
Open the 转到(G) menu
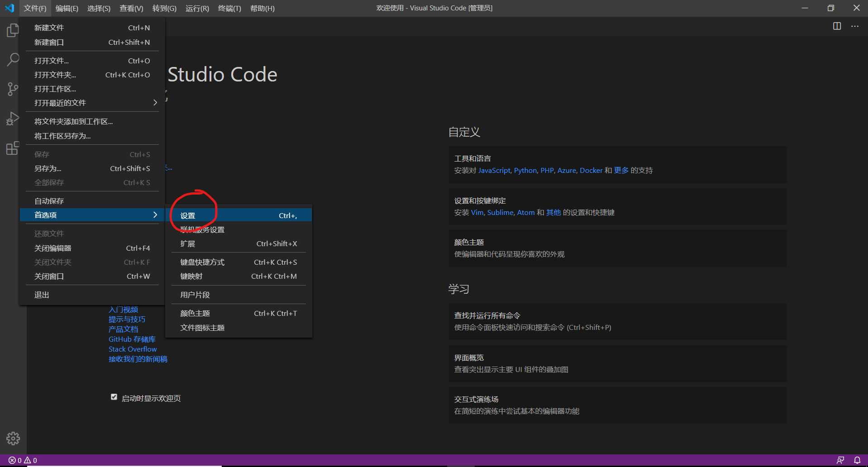tap(164, 8)
